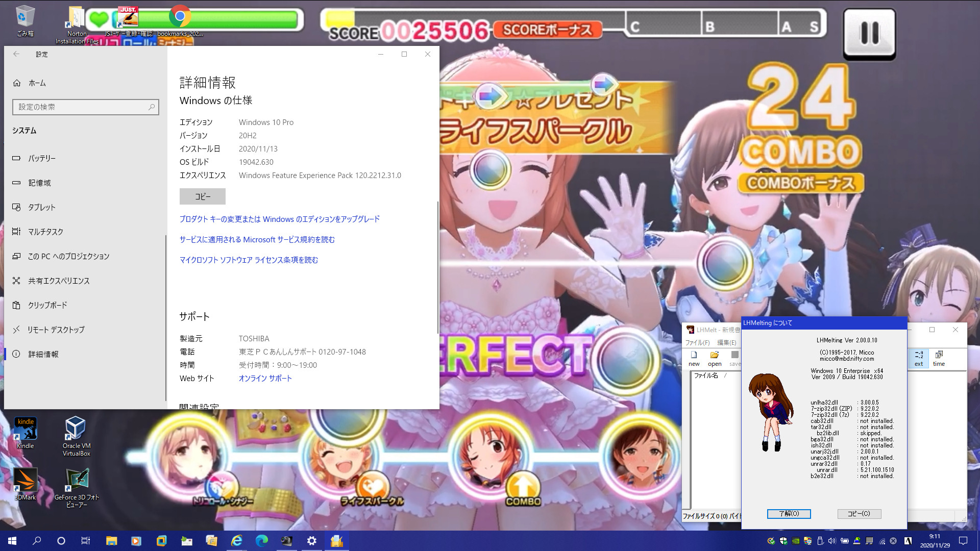Open 編集(E) menu in LHMelt

point(727,343)
